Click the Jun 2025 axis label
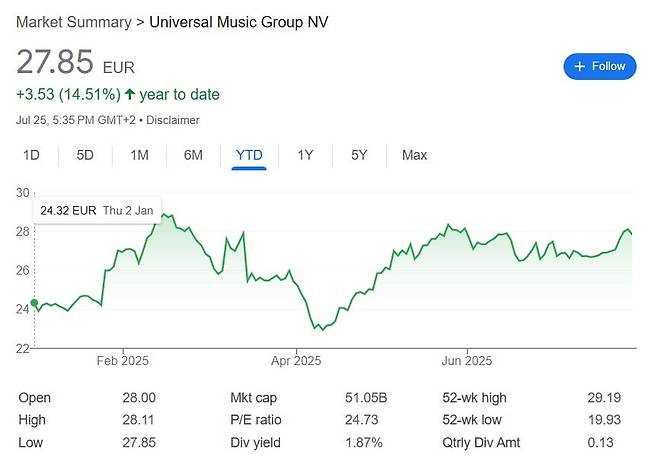Screen dimensions: 658x464 pos(467,361)
